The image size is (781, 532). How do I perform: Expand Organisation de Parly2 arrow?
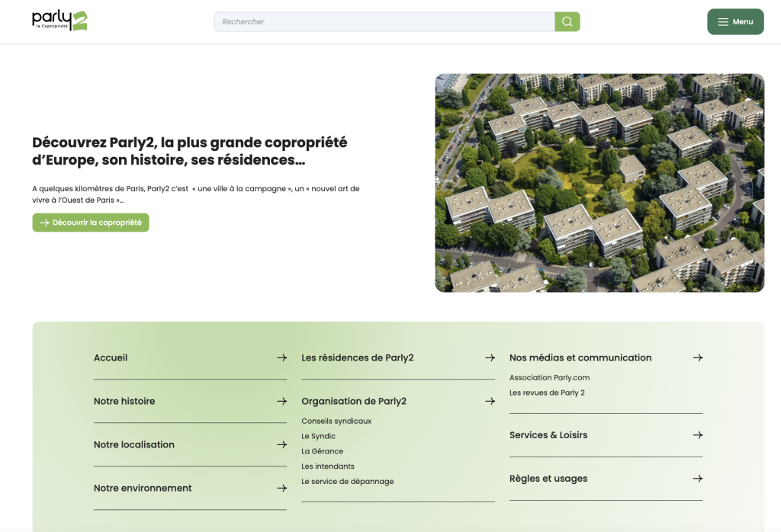tap(490, 401)
